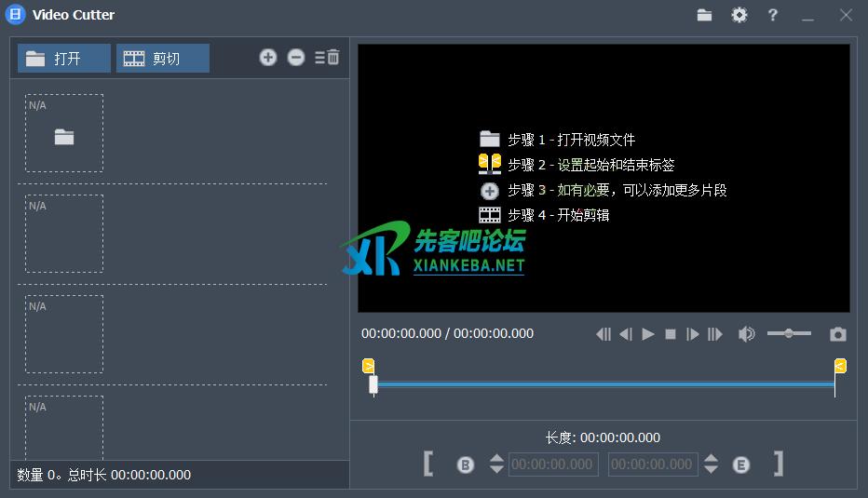
Task: Open help with the question mark icon
Action: [x=773, y=15]
